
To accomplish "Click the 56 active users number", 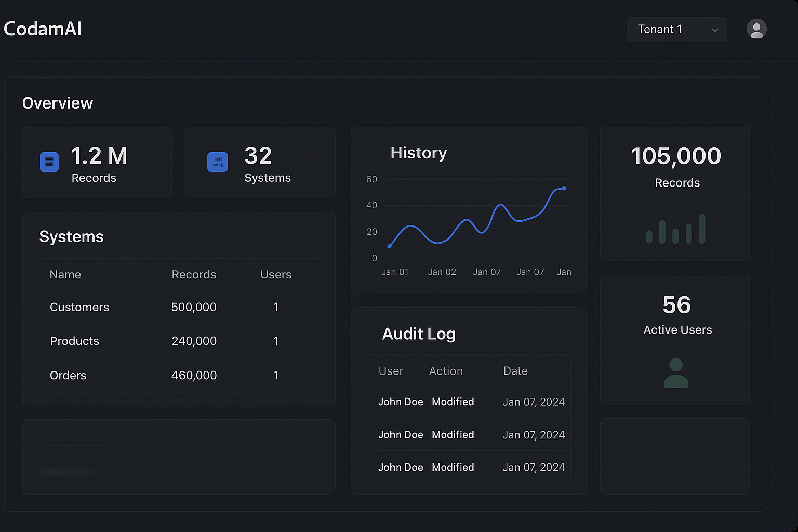I will point(676,305).
